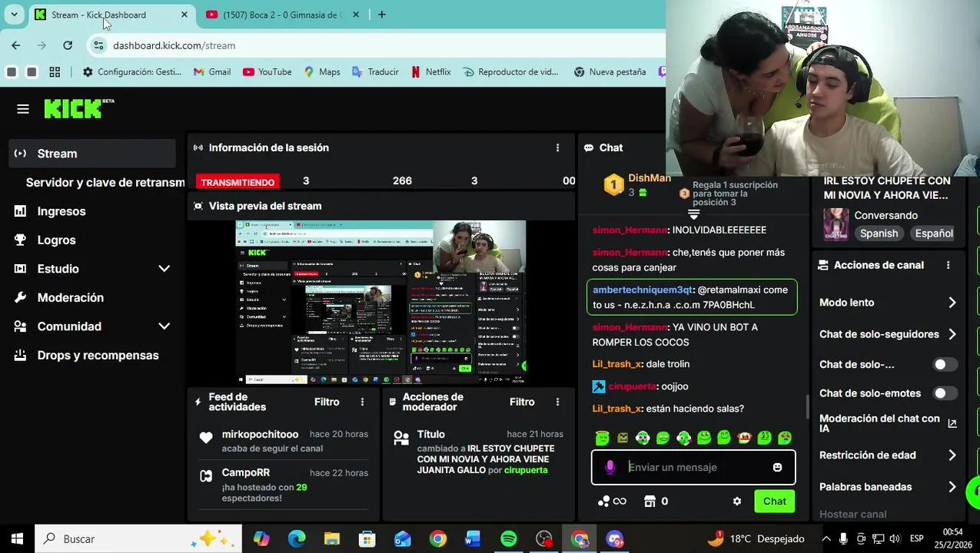Open the shop icon below chat
This screenshot has height=553, width=980.
click(x=650, y=501)
